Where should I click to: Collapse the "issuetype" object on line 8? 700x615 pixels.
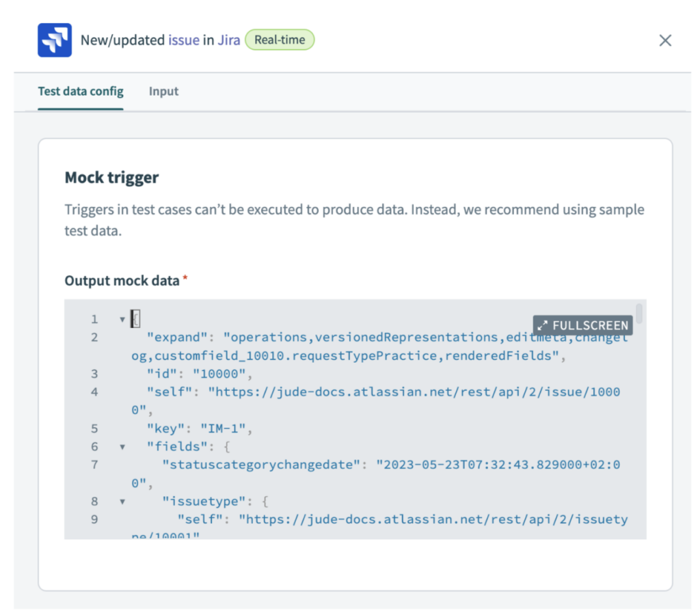coord(122,501)
